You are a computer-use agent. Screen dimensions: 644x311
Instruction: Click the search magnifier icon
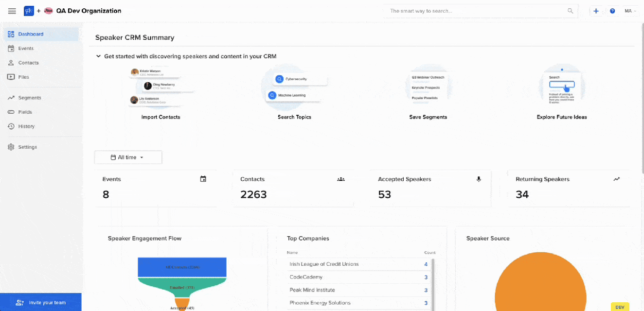coord(570,11)
